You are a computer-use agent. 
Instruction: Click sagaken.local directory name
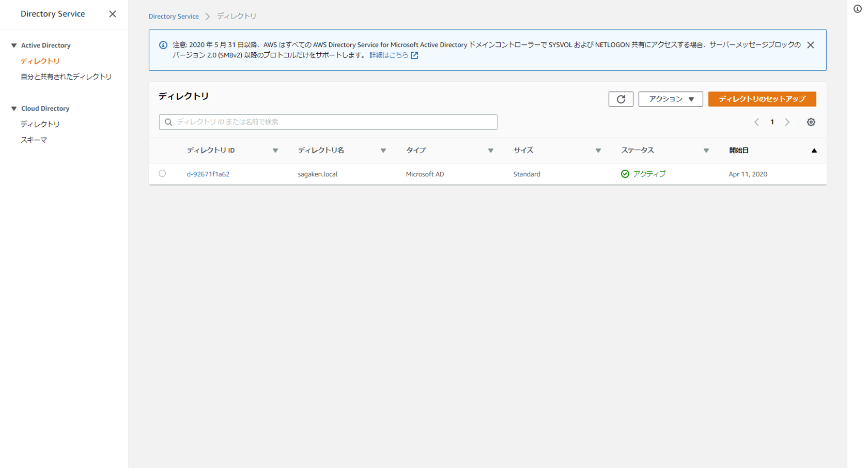click(318, 174)
